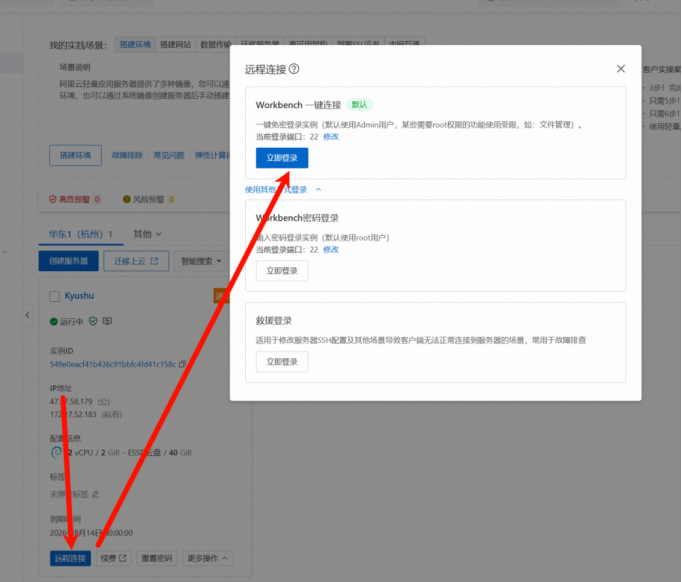Click the monitor icon beside 运行中

[x=107, y=321]
